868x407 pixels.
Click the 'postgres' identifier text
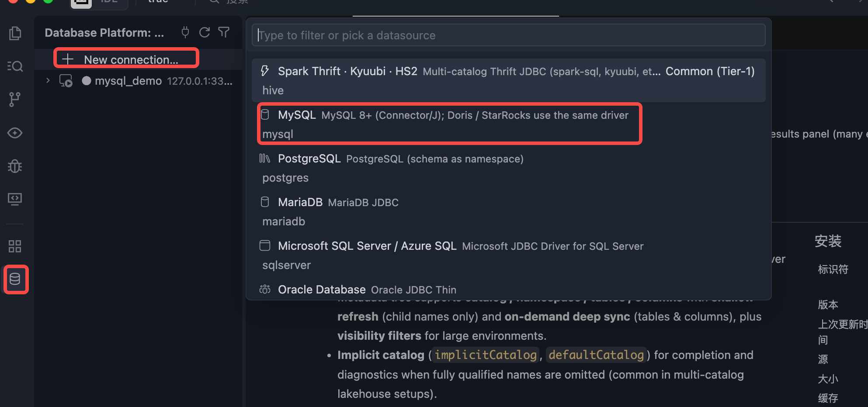[x=285, y=178]
